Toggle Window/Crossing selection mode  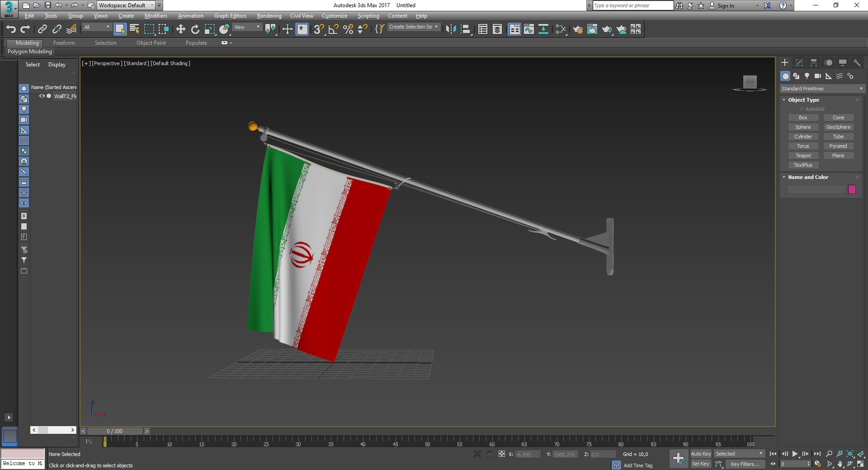(x=163, y=29)
